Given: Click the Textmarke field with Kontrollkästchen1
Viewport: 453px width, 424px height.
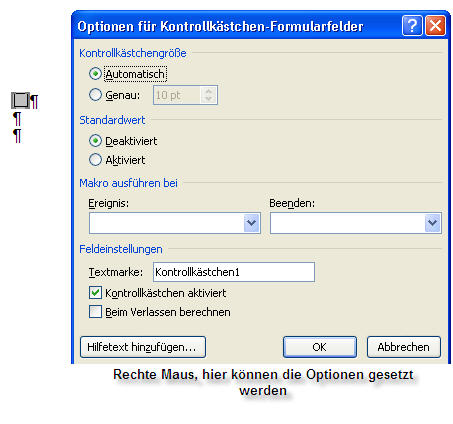Looking at the screenshot, I should click(234, 272).
